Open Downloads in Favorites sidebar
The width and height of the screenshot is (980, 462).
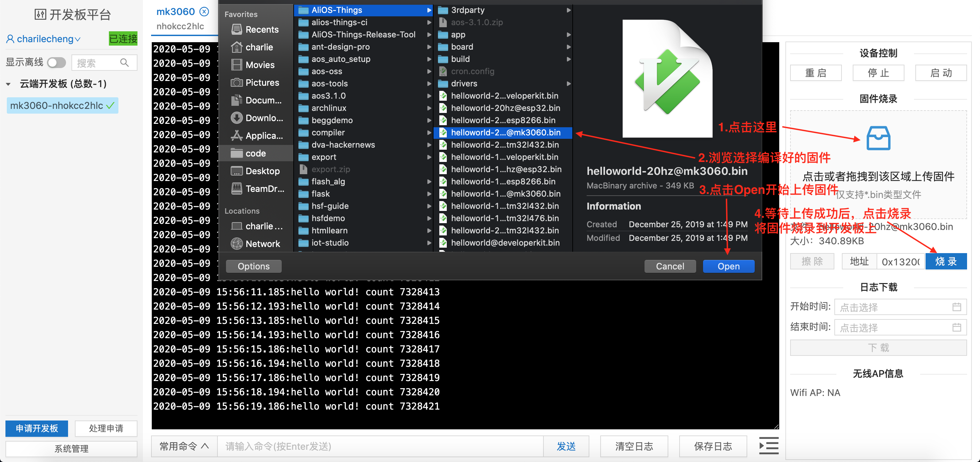(255, 118)
